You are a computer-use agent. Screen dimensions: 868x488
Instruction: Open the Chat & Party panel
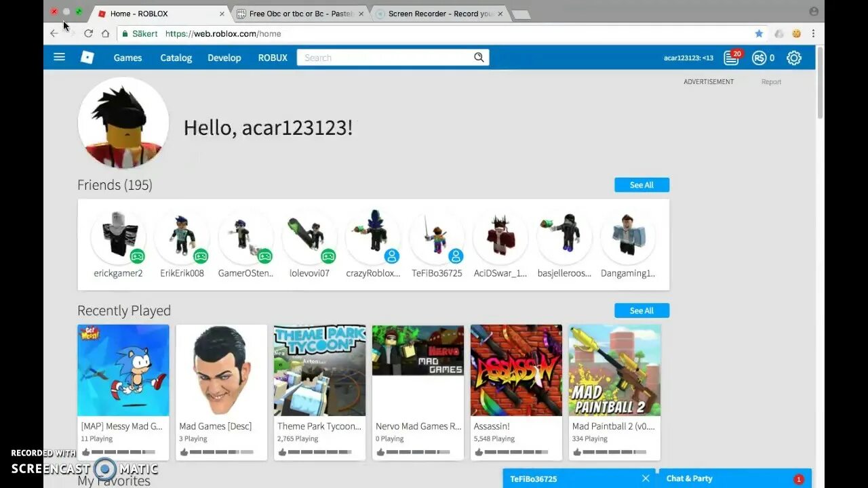[734, 479]
